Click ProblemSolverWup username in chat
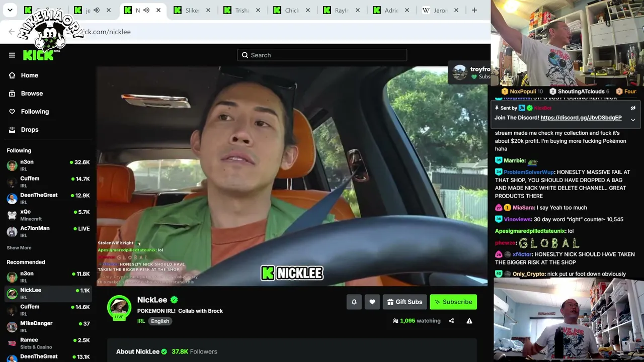The height and width of the screenshot is (362, 644). click(528, 172)
